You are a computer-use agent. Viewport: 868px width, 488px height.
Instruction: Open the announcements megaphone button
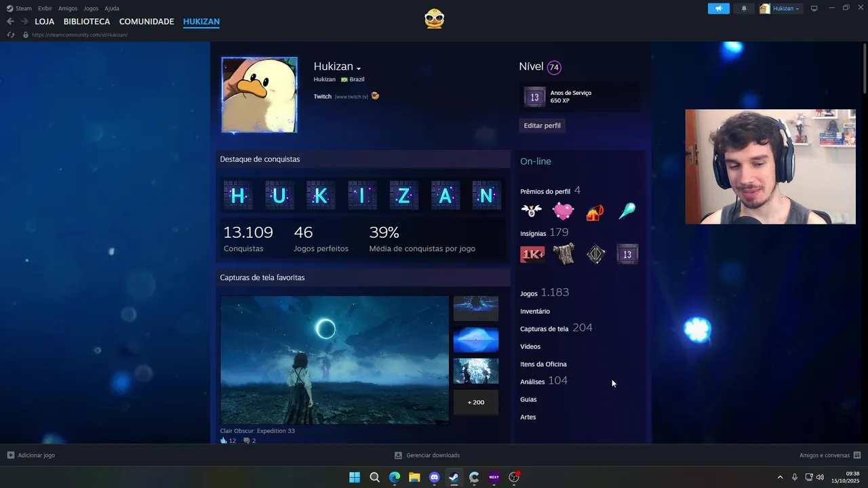718,9
